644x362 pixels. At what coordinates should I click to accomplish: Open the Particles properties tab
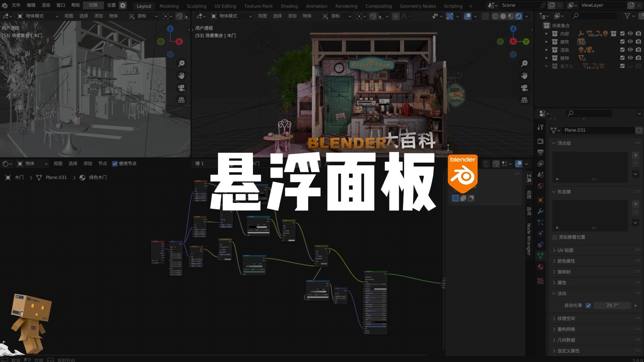(540, 222)
